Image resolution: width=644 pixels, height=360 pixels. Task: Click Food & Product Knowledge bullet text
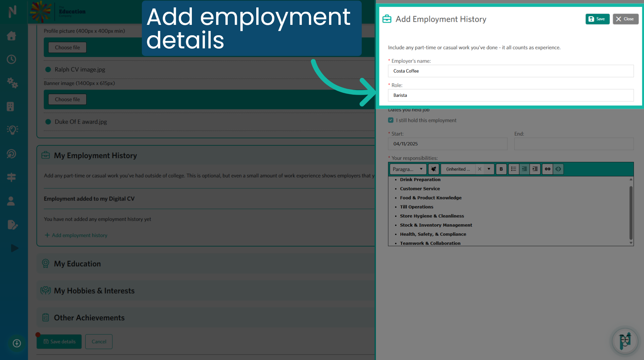pyautogui.click(x=431, y=197)
